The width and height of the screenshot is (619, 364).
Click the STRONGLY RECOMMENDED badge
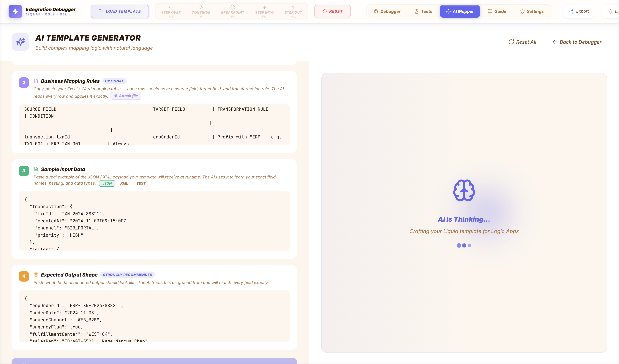[x=127, y=275]
